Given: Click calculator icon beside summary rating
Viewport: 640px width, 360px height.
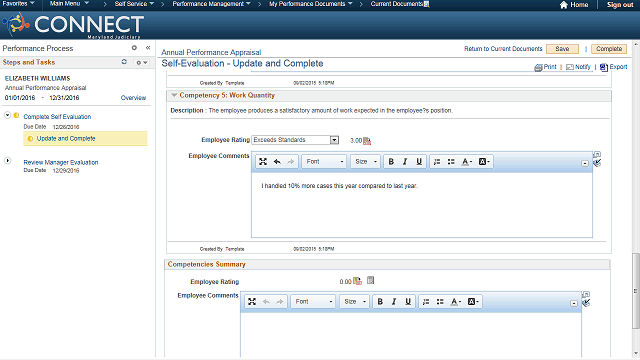Looking at the screenshot, I should [x=370, y=280].
